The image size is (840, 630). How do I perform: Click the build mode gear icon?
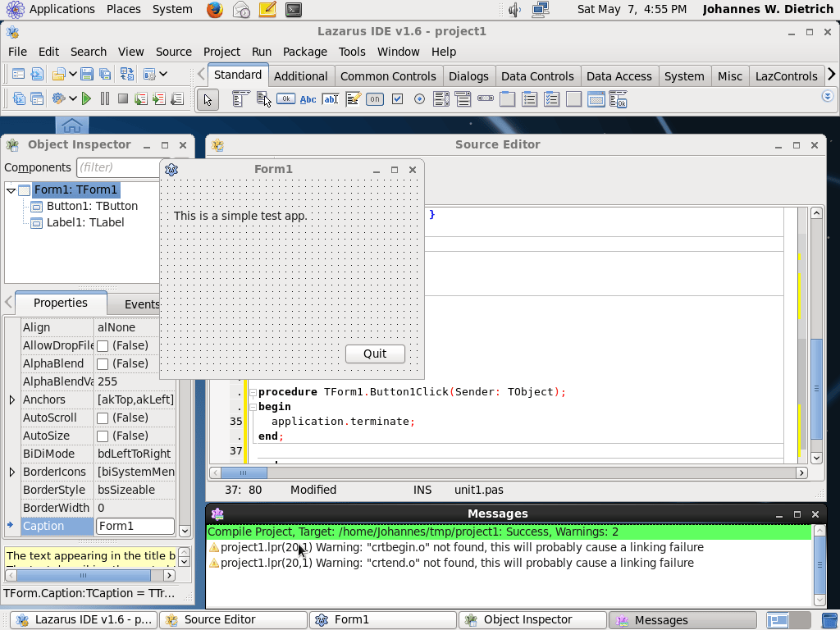pos(58,98)
